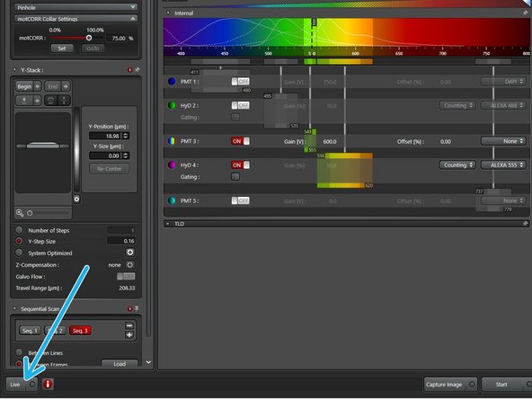Open the HyD 2 ALEXA 488 dye dropdown

[x=503, y=105]
